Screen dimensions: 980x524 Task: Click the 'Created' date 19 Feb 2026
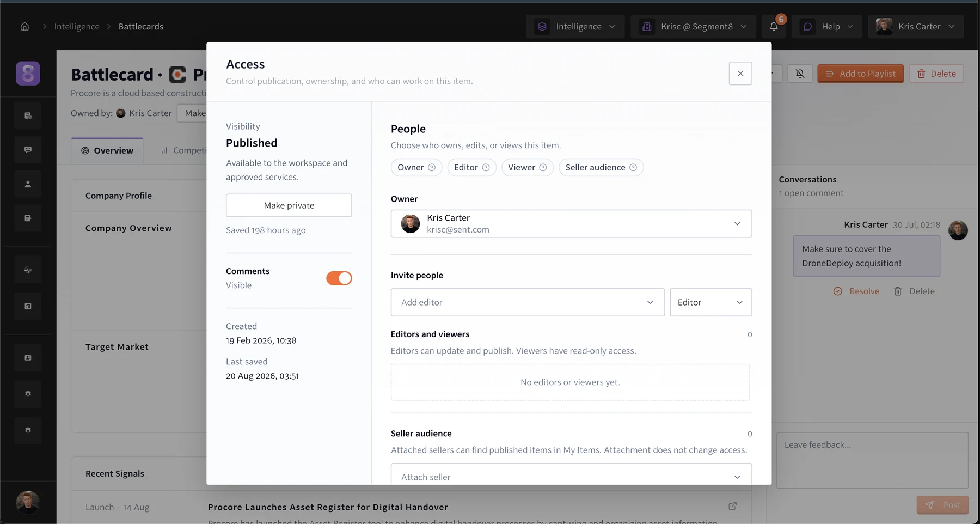coord(261,340)
